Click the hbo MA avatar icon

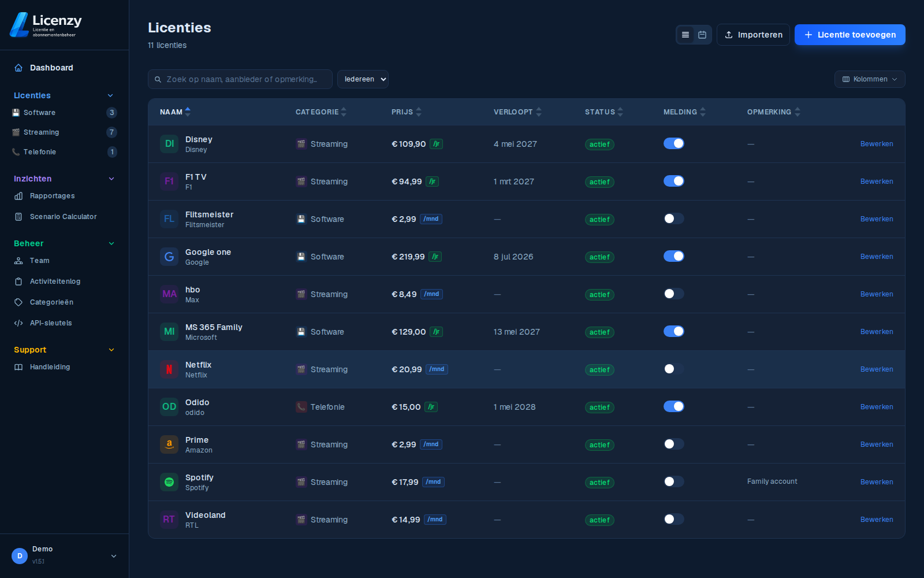pyautogui.click(x=169, y=294)
